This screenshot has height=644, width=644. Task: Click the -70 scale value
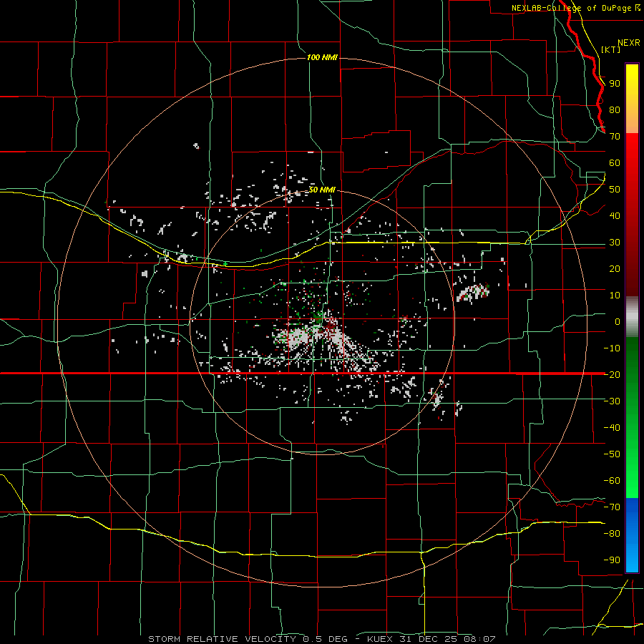coord(612,507)
